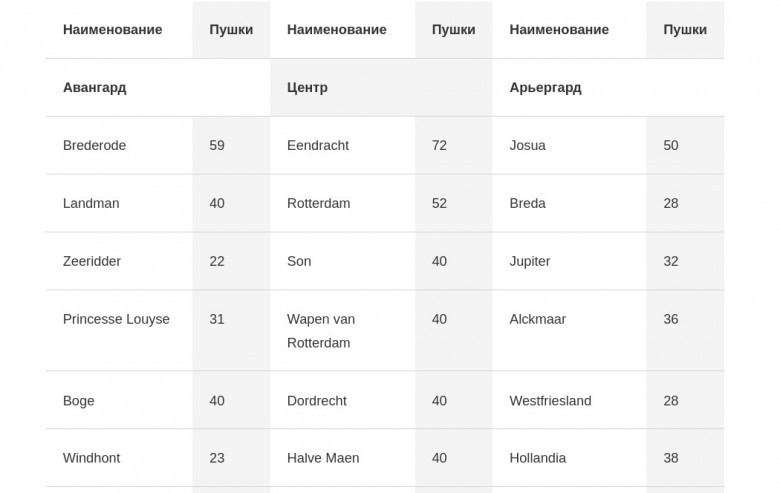Click the Центр section heading
Viewport: 780px width, 493px height.
pyautogui.click(x=307, y=88)
